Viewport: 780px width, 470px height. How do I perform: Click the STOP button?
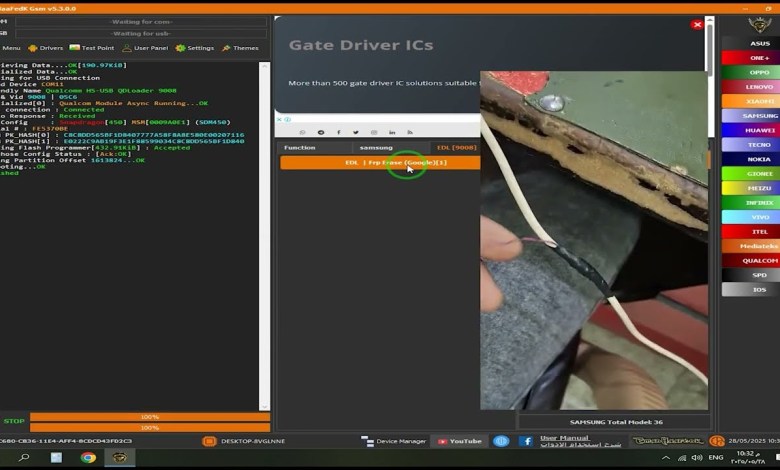[x=14, y=421]
